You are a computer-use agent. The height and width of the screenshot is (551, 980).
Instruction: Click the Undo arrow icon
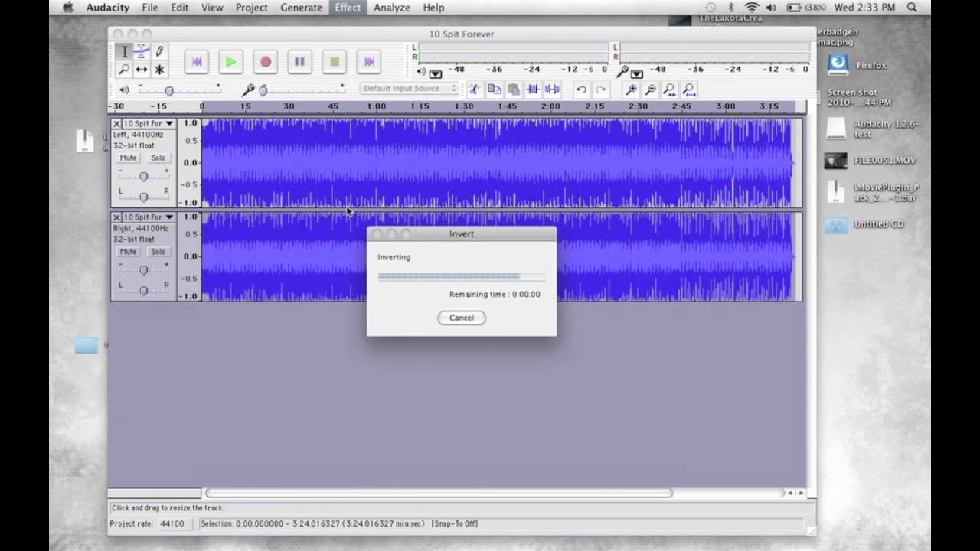[x=581, y=90]
